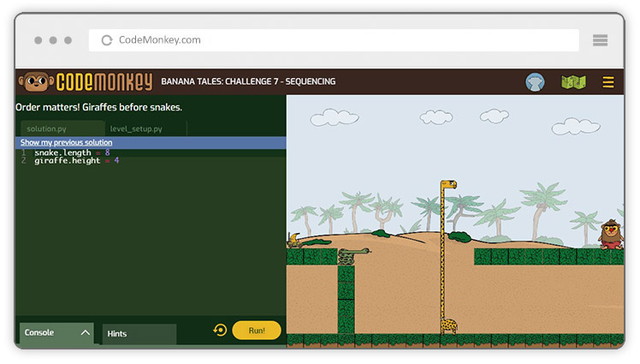Click Show my previous solution link
The image size is (640, 364).
click(66, 142)
